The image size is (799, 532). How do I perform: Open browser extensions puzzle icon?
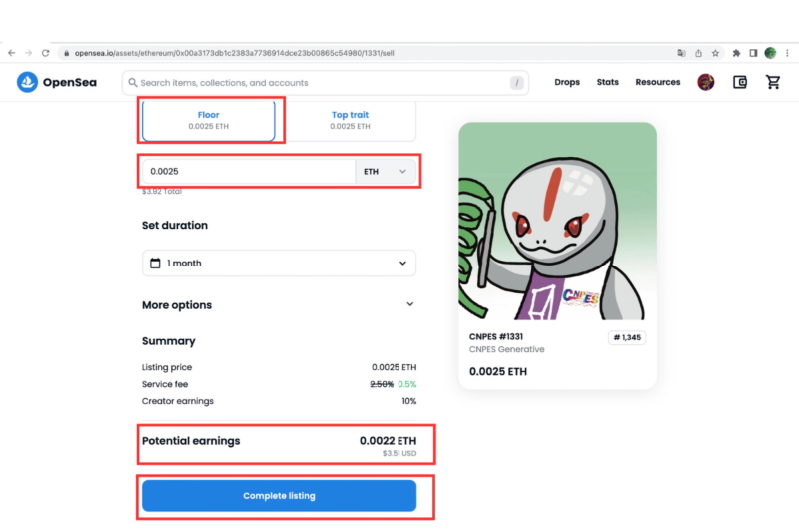736,53
